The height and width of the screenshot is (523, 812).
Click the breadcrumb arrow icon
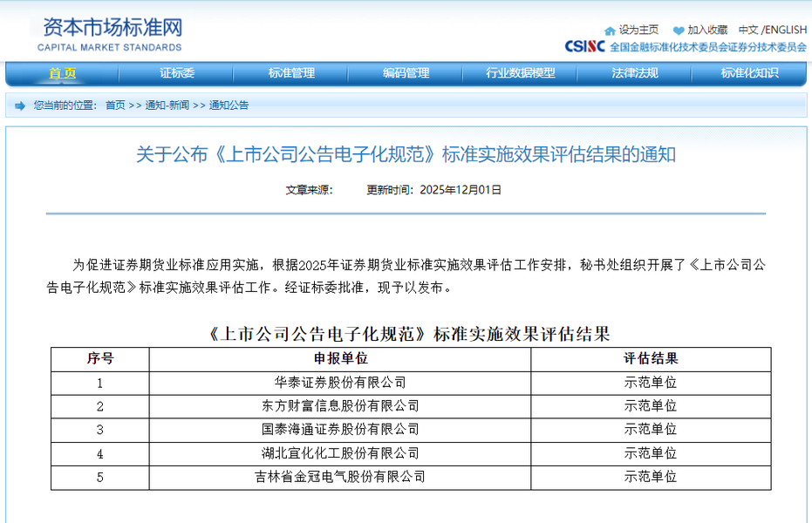[x=20, y=106]
